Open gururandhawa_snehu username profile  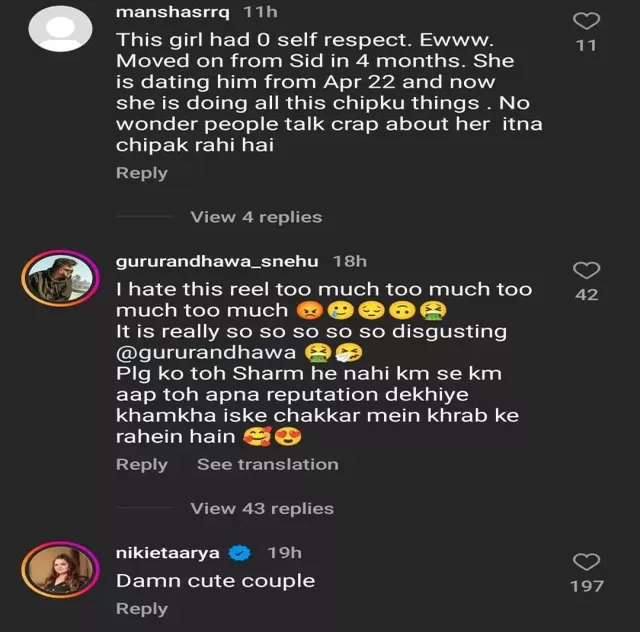coord(217,261)
